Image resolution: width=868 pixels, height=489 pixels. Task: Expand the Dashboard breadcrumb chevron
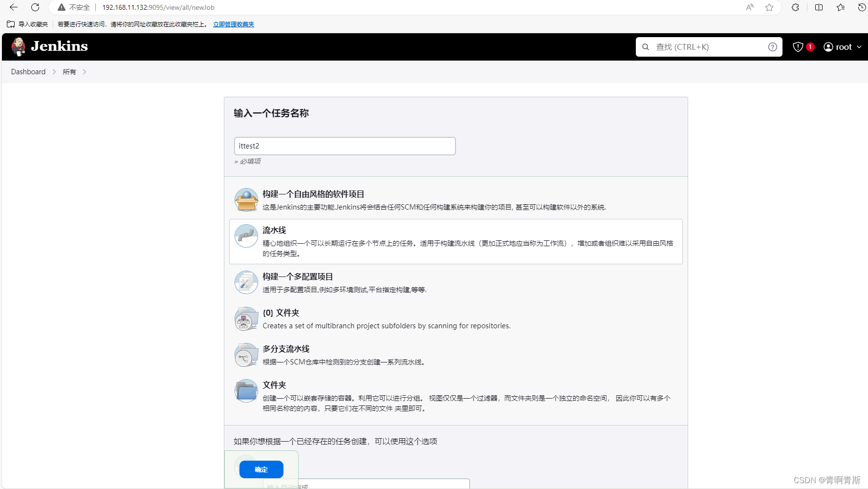click(x=54, y=72)
